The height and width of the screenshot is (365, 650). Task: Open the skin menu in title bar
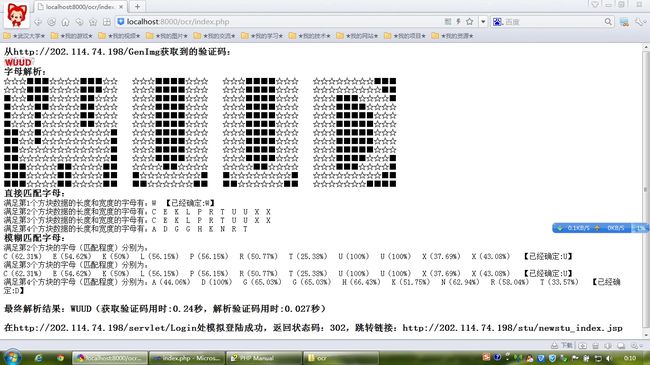(595, 5)
